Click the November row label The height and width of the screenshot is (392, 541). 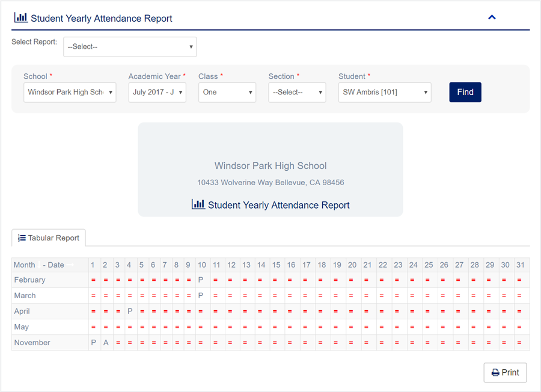click(x=32, y=343)
